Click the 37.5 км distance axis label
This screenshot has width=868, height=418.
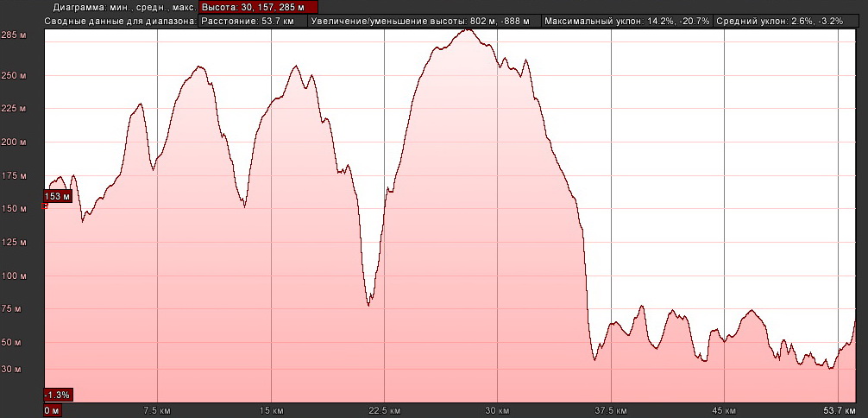tap(610, 410)
